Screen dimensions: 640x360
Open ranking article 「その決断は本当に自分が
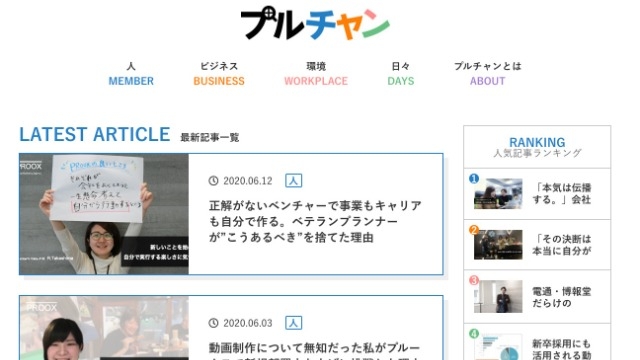562,244
